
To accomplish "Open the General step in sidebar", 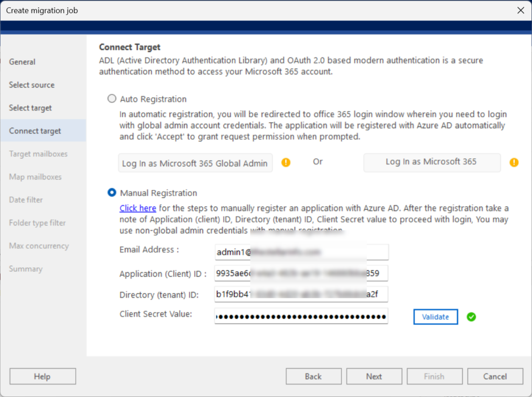I will coord(22,62).
